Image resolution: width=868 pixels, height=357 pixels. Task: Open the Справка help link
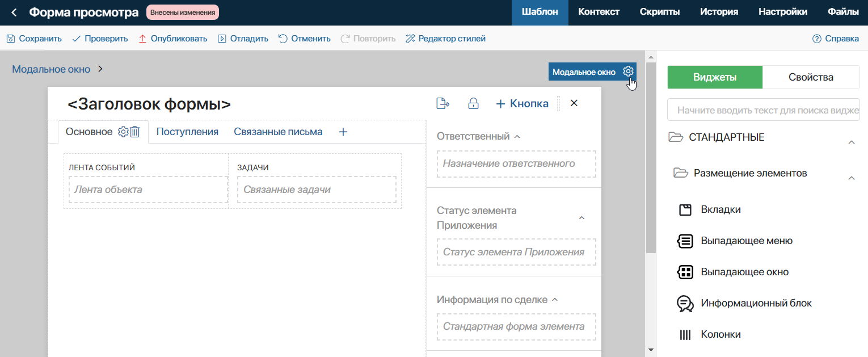click(x=836, y=39)
